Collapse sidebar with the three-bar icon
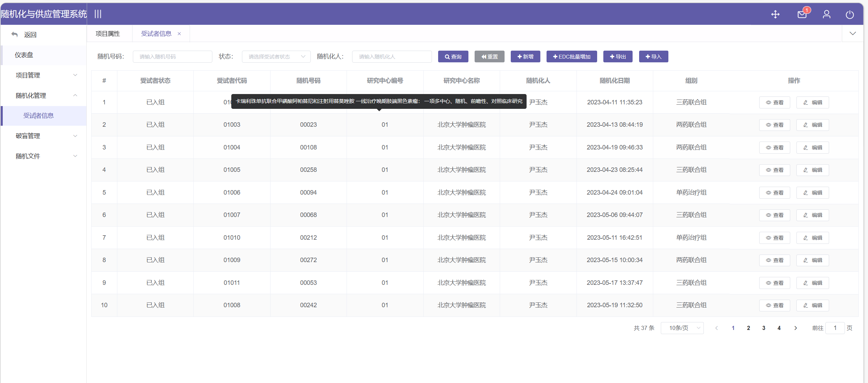Viewport: 868px width, 383px height. pyautogui.click(x=98, y=14)
